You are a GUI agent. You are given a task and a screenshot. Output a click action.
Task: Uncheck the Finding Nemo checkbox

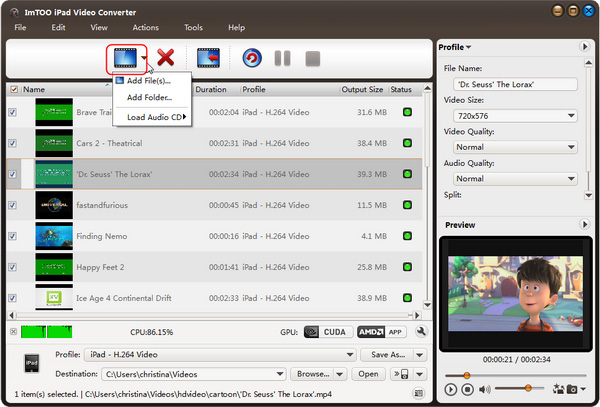point(13,236)
